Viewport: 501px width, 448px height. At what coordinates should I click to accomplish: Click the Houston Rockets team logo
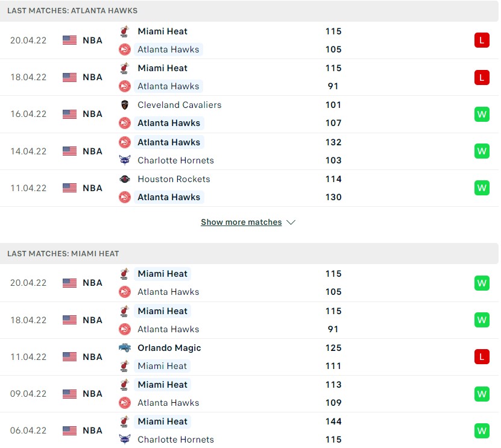pyautogui.click(x=125, y=179)
